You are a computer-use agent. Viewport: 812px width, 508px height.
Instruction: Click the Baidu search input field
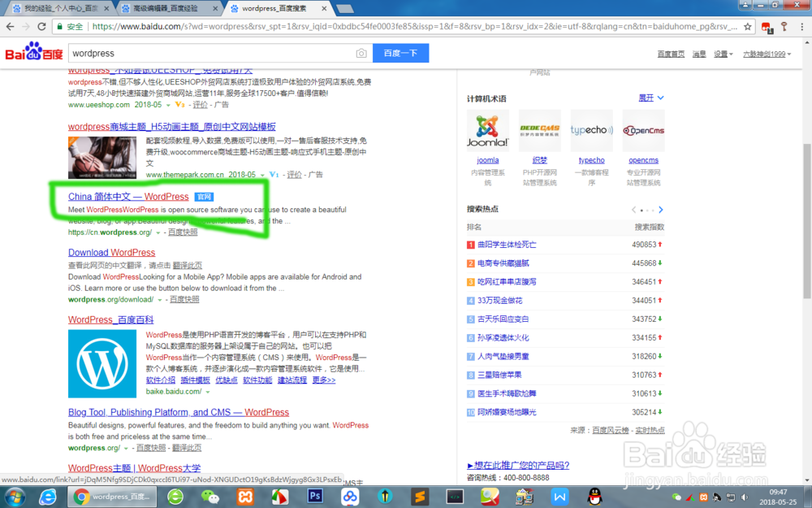click(x=211, y=53)
